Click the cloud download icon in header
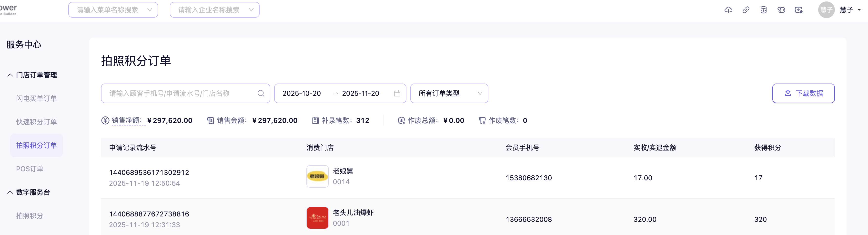The height and width of the screenshot is (235, 868). point(728,10)
